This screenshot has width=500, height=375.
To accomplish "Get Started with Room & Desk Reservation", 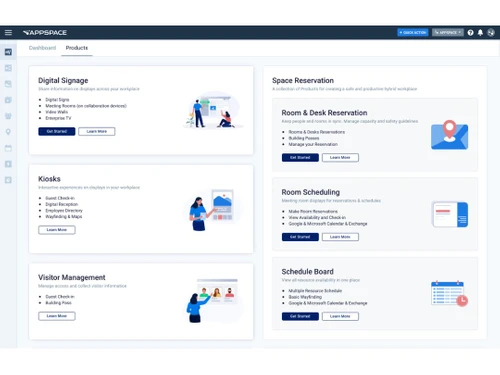I will [x=300, y=157].
